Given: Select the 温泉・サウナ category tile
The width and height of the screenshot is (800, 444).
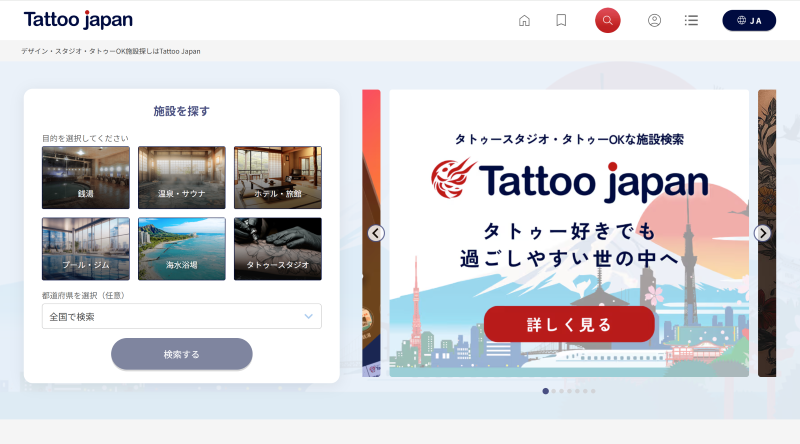Looking at the screenshot, I should [x=182, y=178].
